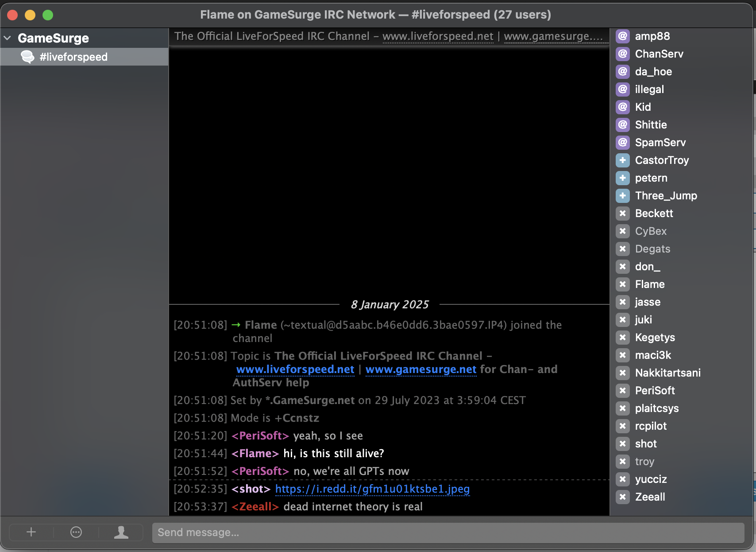Click the operator badge beside ChanServ
Screen dimensions: 756x552
(623, 54)
